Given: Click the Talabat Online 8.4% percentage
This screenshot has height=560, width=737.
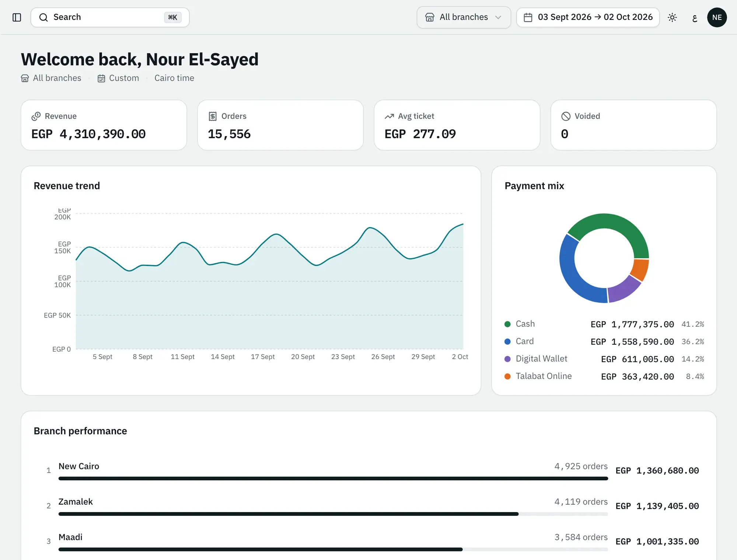Looking at the screenshot, I should point(695,376).
